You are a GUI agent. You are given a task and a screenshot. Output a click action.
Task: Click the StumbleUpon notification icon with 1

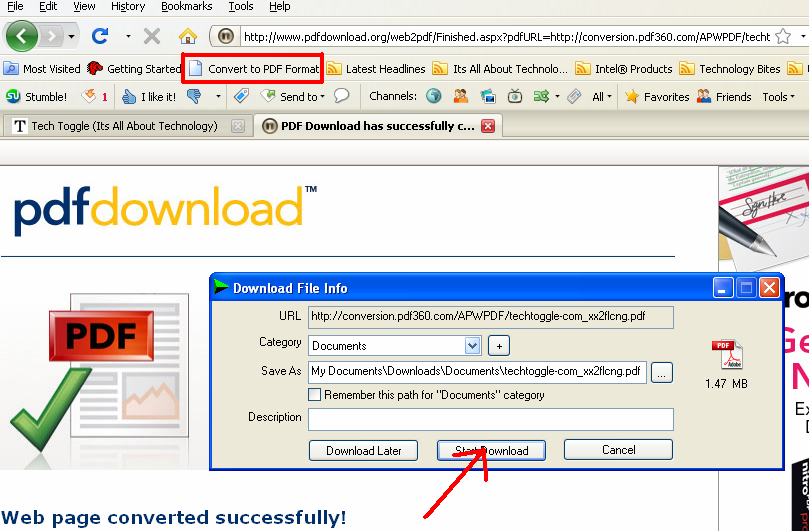click(95, 96)
